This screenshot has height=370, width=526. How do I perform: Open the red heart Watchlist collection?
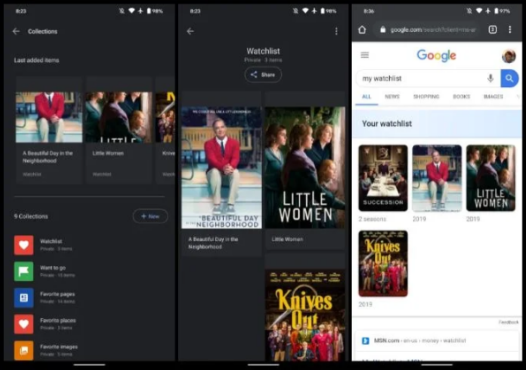coord(23,245)
